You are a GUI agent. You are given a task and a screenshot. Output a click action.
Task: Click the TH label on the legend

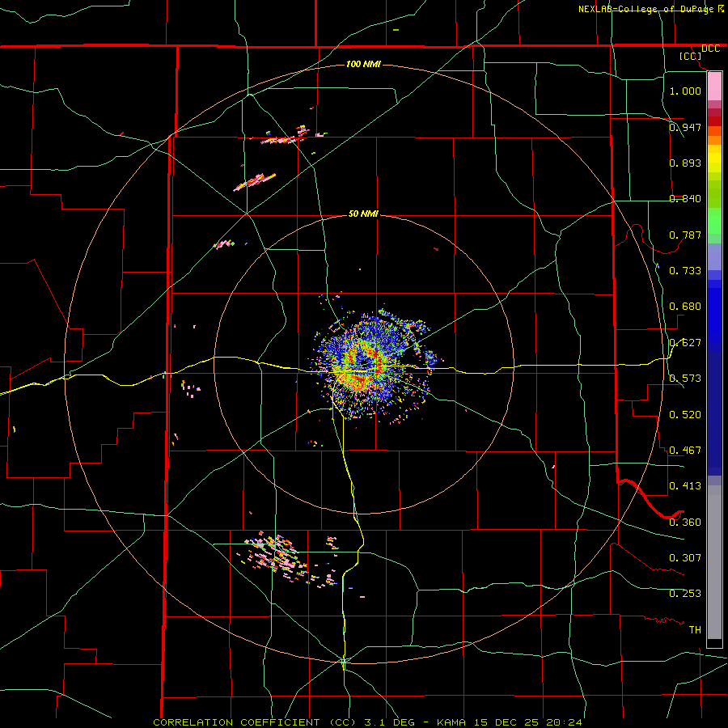tap(695, 630)
